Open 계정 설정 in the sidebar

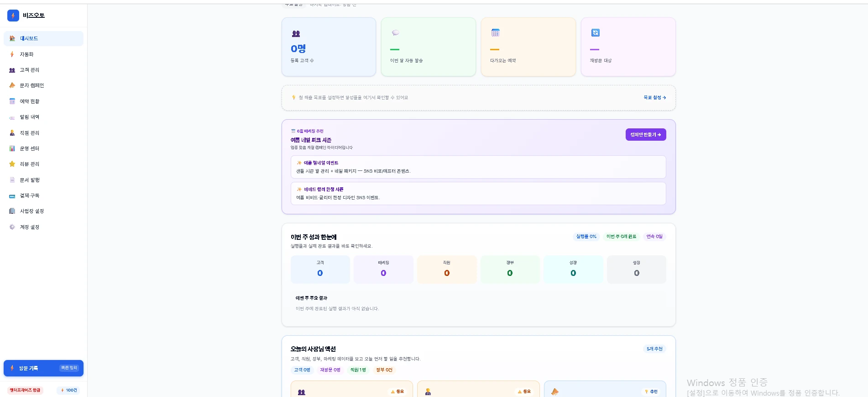click(x=43, y=227)
